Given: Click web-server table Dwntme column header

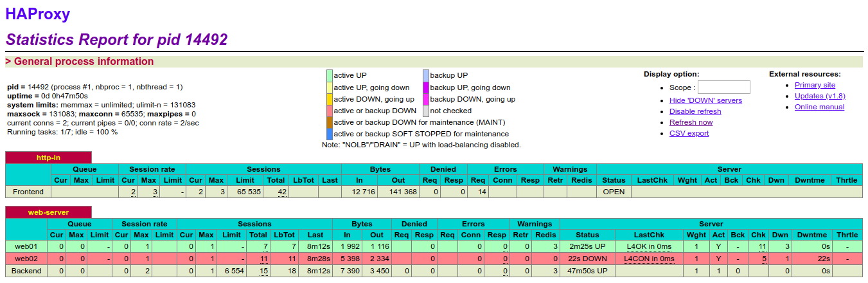Looking at the screenshot, I should (x=813, y=235).
